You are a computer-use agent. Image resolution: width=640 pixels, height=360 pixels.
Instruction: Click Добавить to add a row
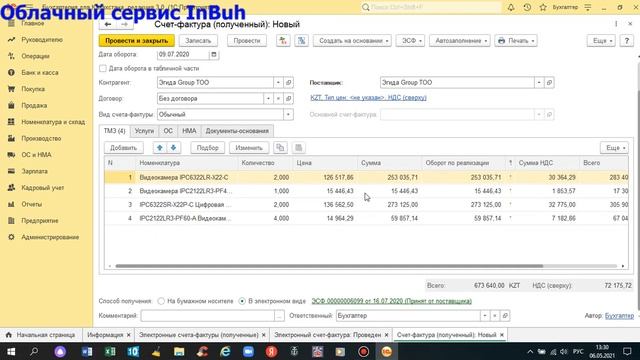(123, 148)
